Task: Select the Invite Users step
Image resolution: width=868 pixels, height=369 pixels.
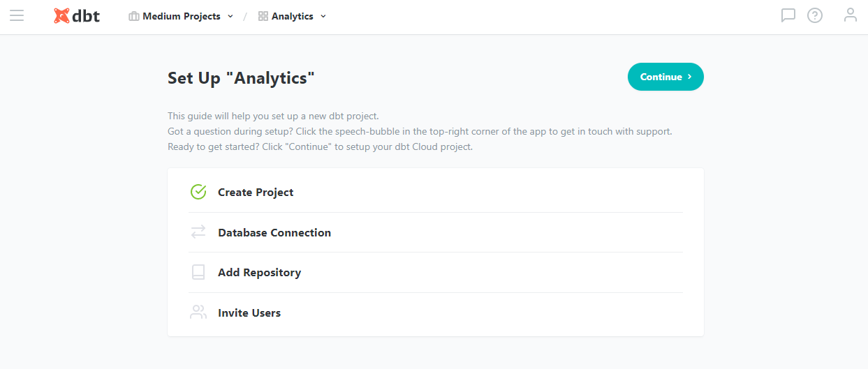Action: click(x=249, y=313)
